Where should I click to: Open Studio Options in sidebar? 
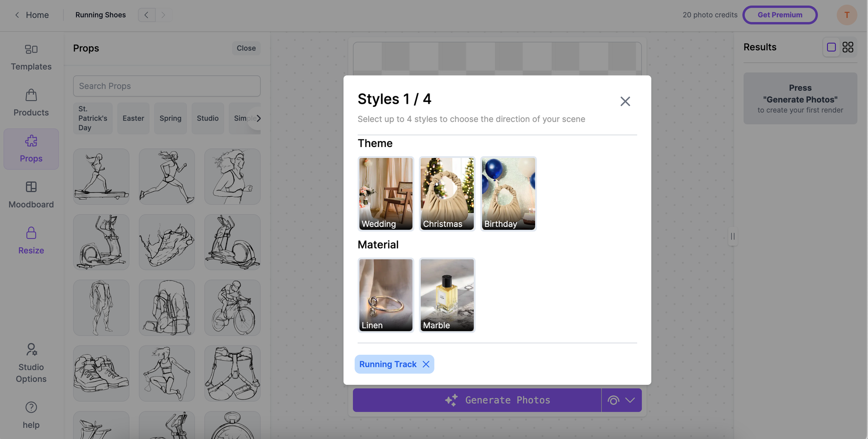point(31,364)
